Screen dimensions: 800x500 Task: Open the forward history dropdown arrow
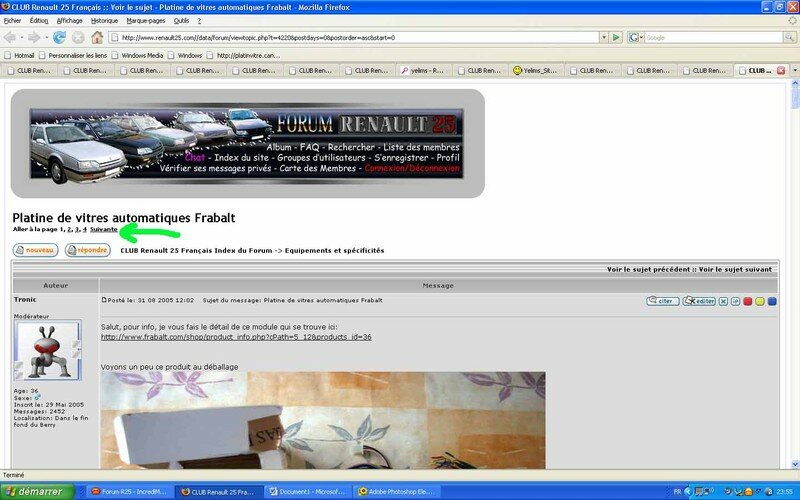[x=45, y=38]
